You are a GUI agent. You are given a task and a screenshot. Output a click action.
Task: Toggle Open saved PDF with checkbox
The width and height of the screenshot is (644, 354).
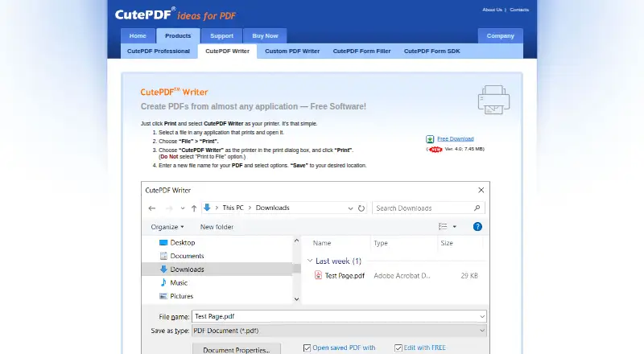point(307,348)
